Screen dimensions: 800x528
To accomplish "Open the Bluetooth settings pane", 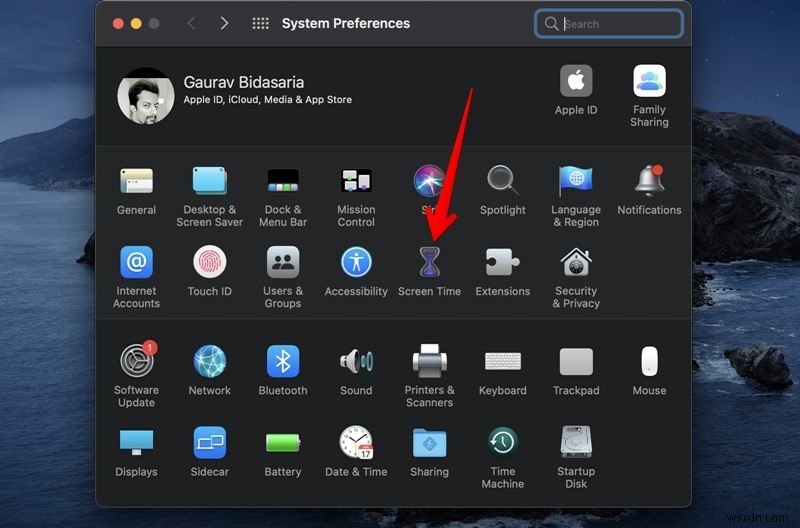I will tap(283, 362).
